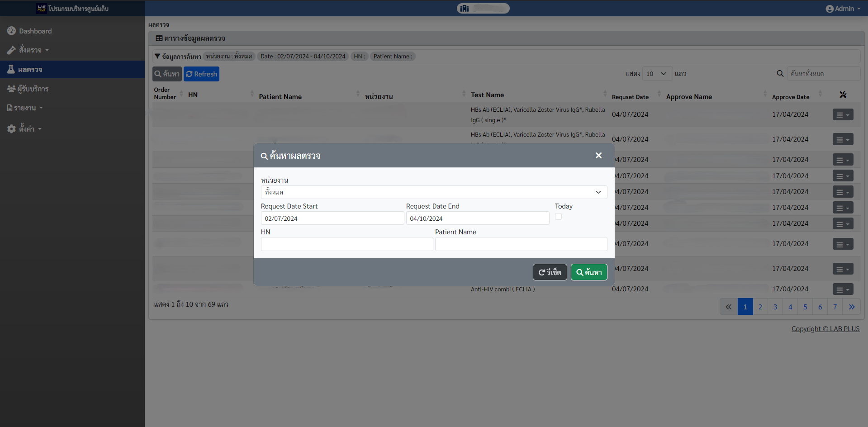The image size is (868, 427).
Task: Open the Admin user dropdown
Action: pos(843,9)
